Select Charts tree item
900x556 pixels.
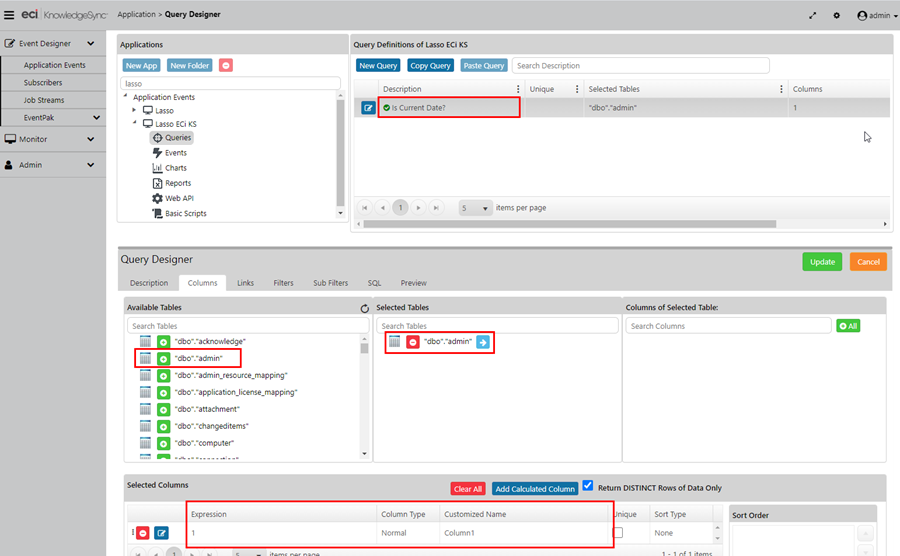tap(169, 168)
